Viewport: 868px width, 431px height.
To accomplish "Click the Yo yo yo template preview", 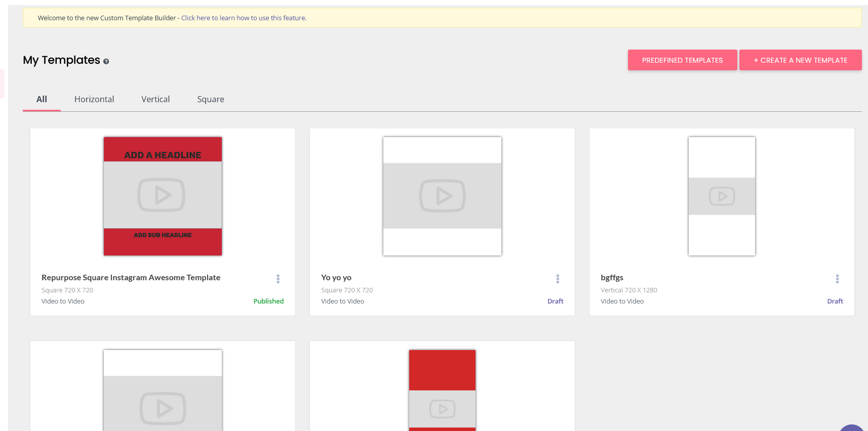I will coord(442,196).
